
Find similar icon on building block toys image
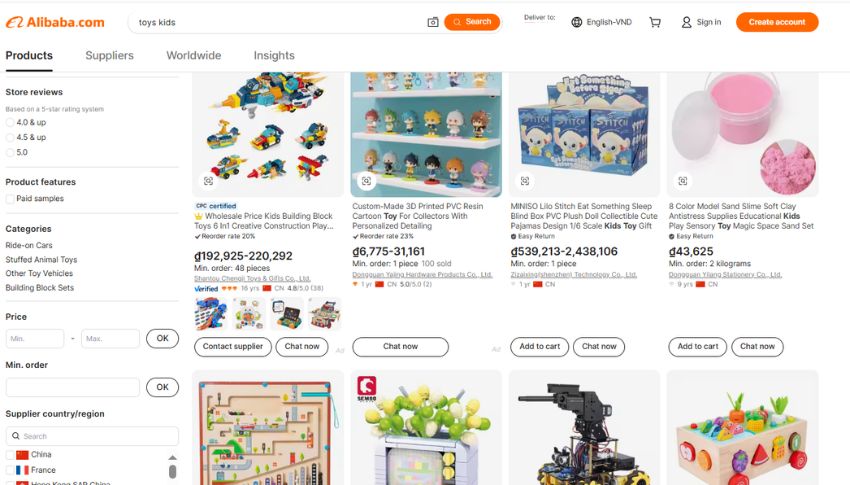click(208, 181)
